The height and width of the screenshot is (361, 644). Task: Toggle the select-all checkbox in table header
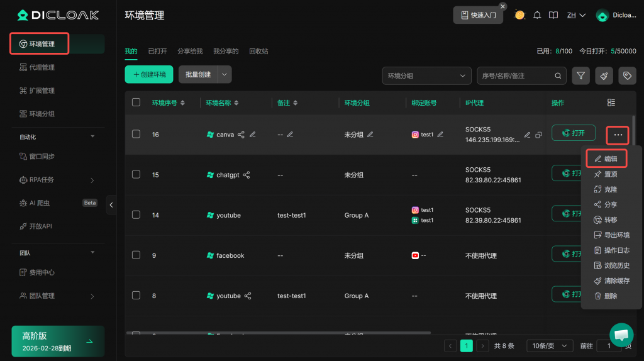(x=136, y=103)
